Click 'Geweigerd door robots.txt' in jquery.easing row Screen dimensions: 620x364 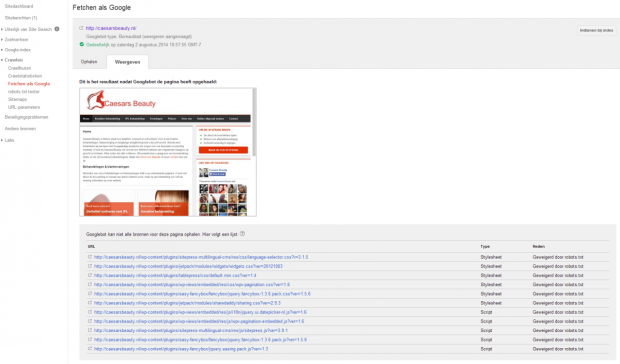click(558, 349)
